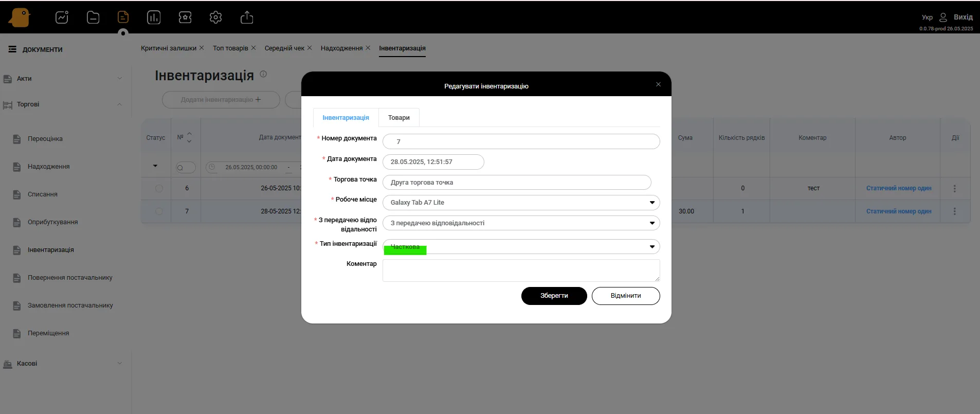Viewport: 980px width, 414px height.
Task: Click the info icon beside Інвентаризація heading
Action: [263, 74]
